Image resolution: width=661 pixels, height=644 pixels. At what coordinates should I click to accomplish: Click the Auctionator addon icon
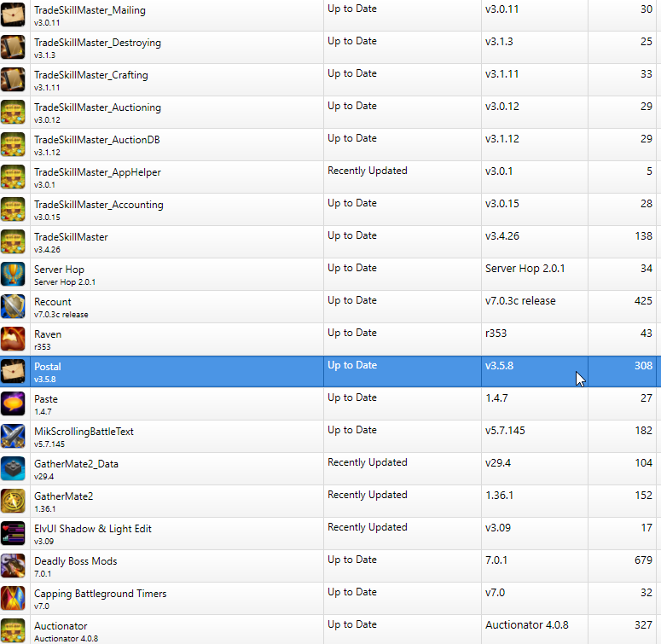pyautogui.click(x=13, y=631)
